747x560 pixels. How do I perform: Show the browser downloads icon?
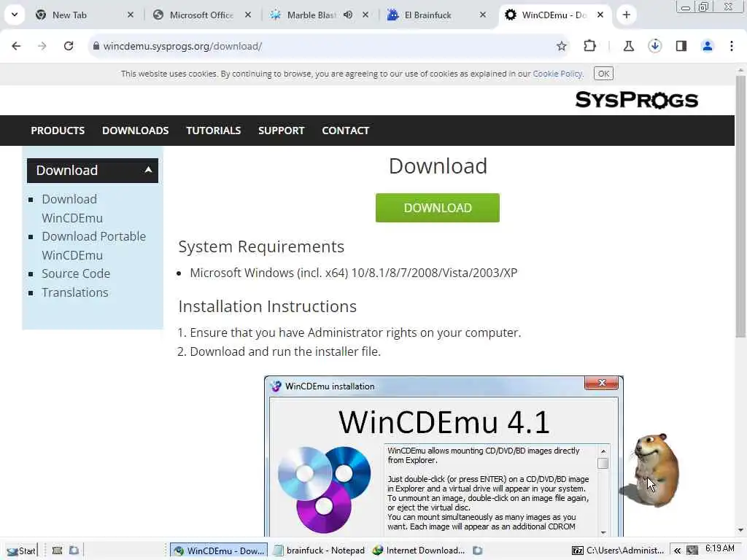(x=655, y=46)
